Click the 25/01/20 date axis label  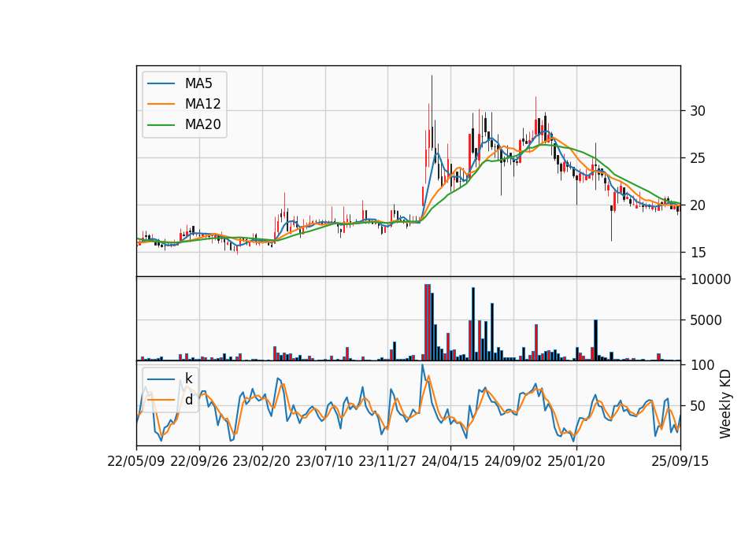click(576, 461)
